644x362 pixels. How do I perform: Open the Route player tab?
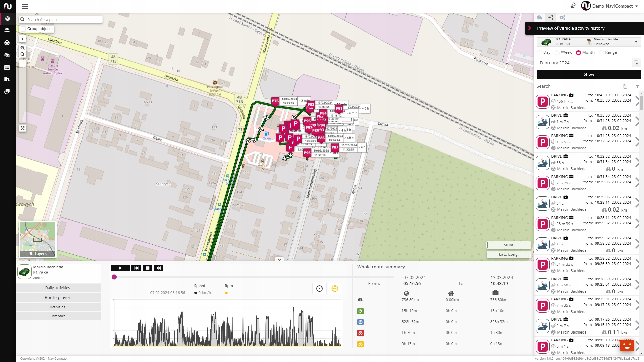(x=58, y=297)
